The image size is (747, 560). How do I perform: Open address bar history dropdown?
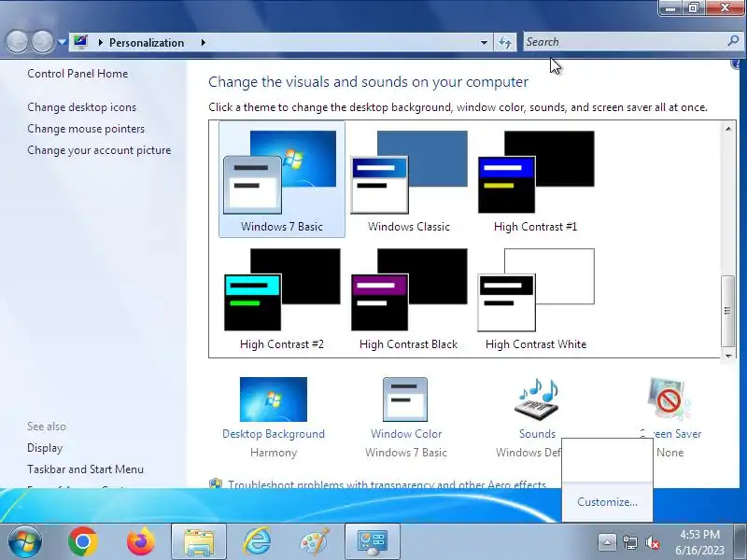coord(484,42)
